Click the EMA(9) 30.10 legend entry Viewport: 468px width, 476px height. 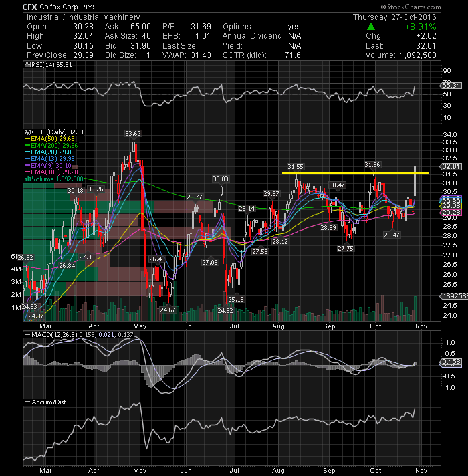pyautogui.click(x=48, y=165)
